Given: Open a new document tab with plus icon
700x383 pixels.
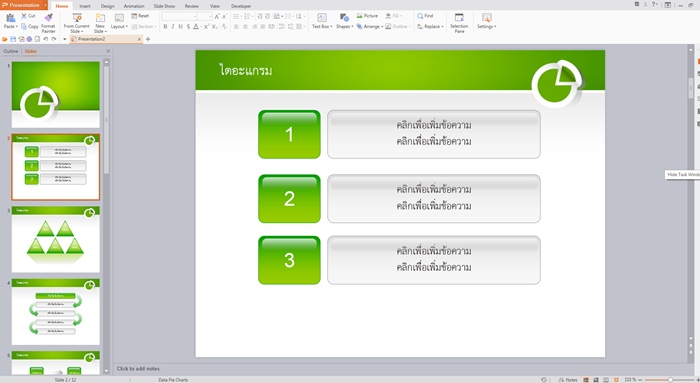Looking at the screenshot, I should (148, 39).
